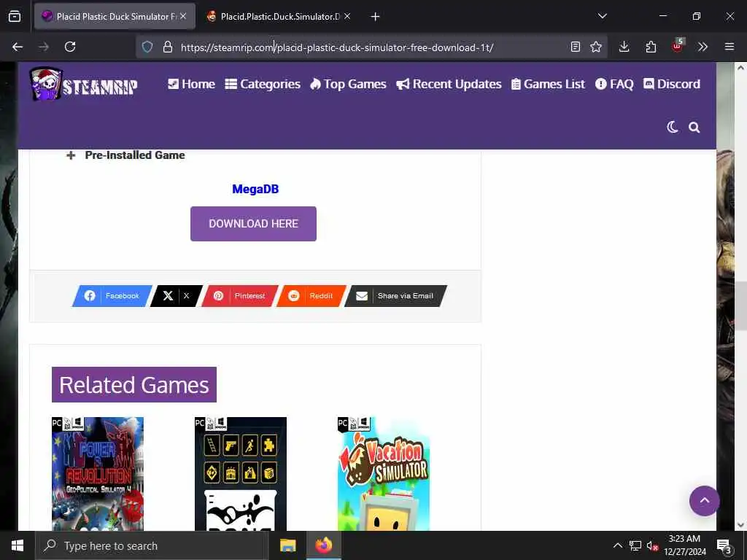Open a new tab with the plus button
747x560 pixels.
coord(375,17)
